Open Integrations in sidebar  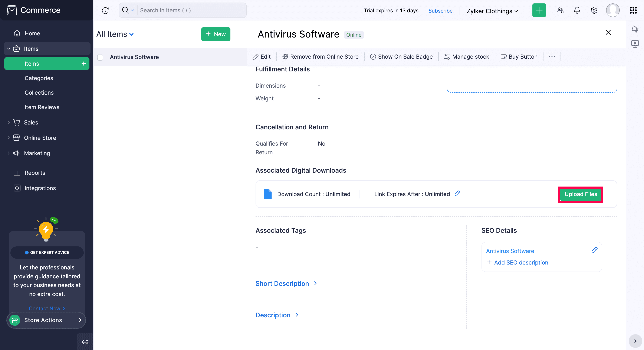click(40, 188)
